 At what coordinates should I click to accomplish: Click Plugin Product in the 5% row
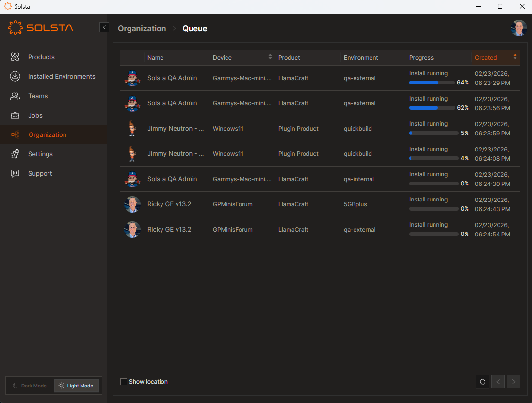tap(298, 129)
